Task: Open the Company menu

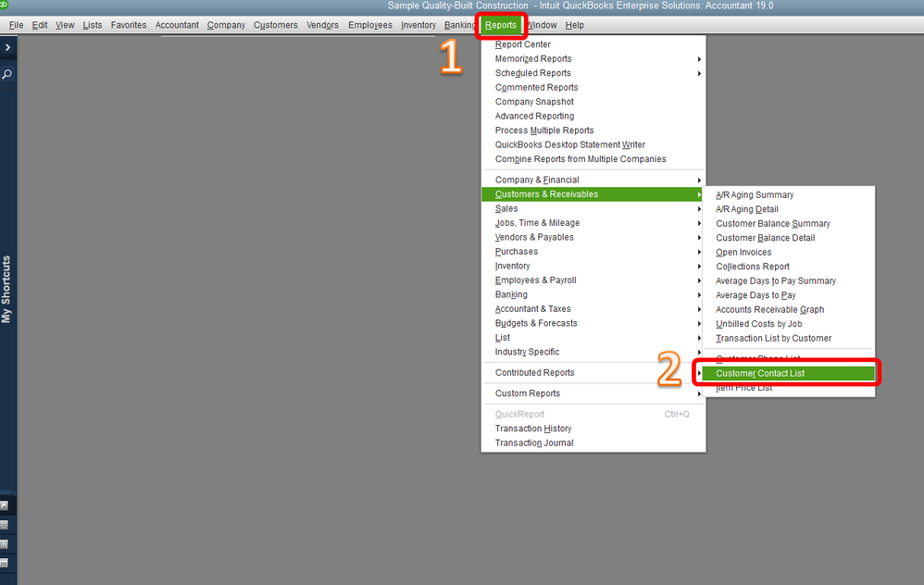Action: click(x=226, y=25)
